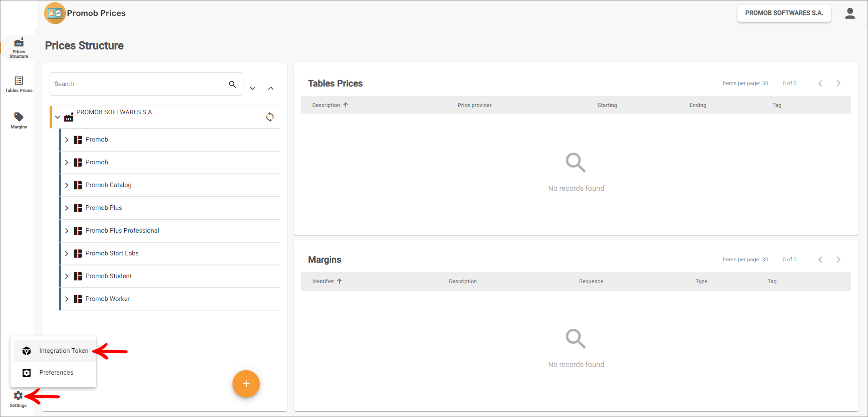The image size is (868, 417).
Task: Click Tag column header in Tables Prices
Action: coord(777,105)
